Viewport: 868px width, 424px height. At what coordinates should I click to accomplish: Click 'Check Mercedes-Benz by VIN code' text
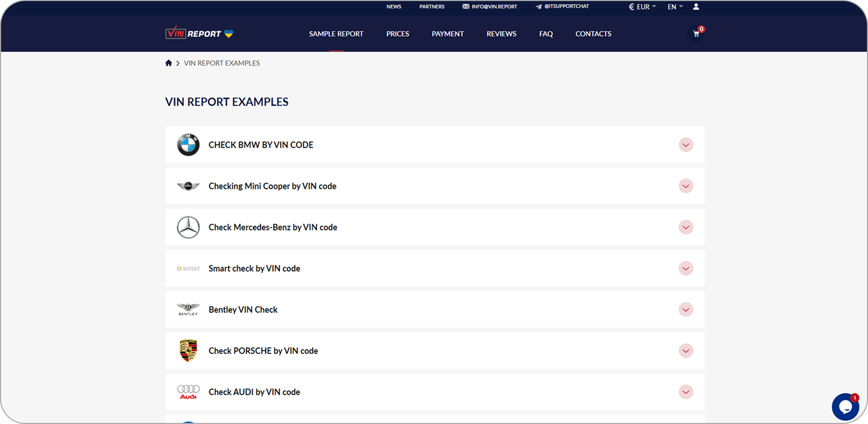[273, 227]
